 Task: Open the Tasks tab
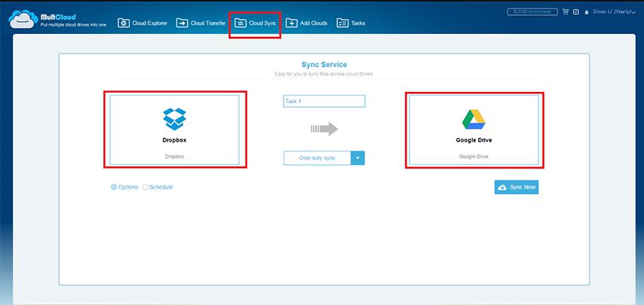coord(351,23)
